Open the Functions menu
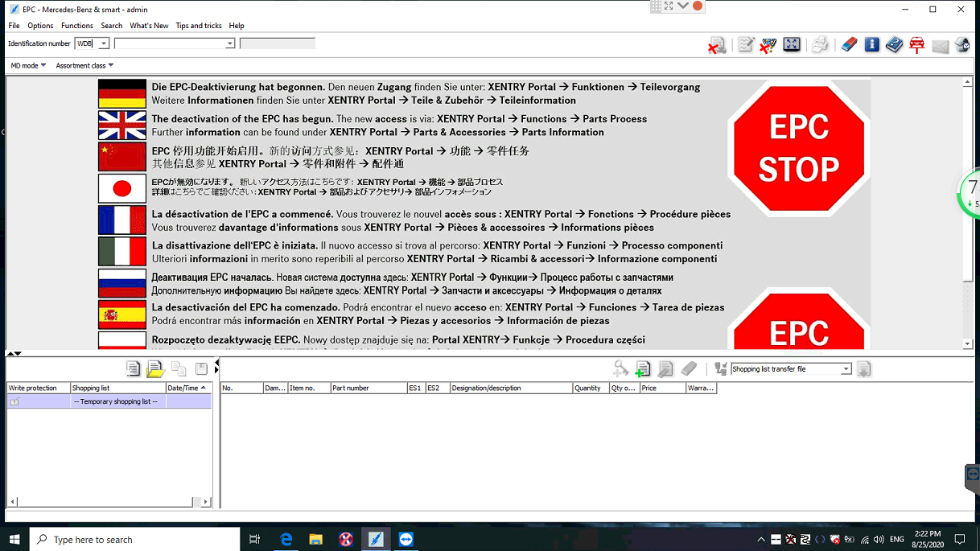Viewport: 980px width, 551px height. tap(76, 26)
